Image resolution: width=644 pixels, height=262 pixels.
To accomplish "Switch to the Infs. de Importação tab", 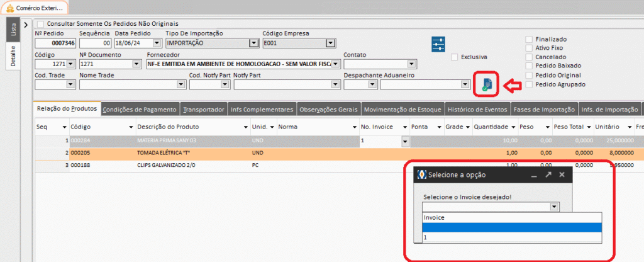I will point(609,110).
